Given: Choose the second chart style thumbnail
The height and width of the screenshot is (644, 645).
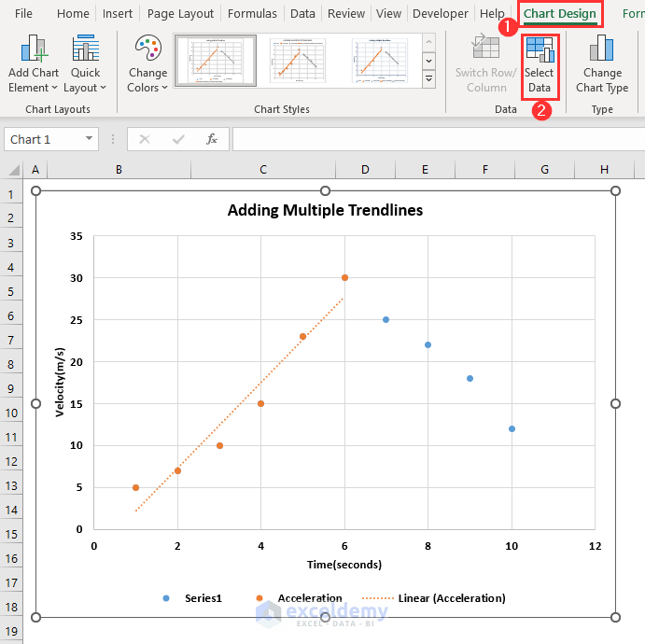Looking at the screenshot, I should (298, 61).
